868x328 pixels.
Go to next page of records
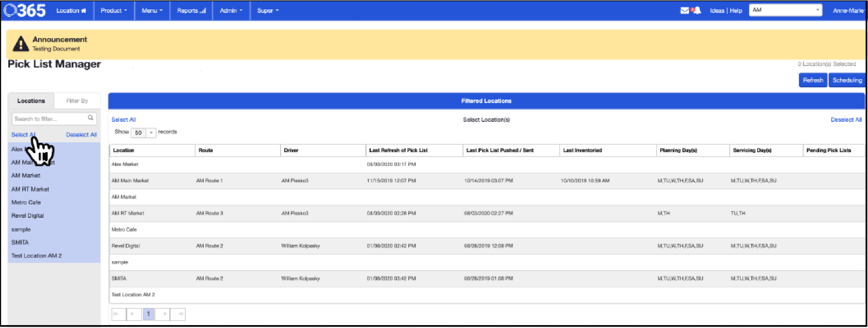[x=164, y=315]
